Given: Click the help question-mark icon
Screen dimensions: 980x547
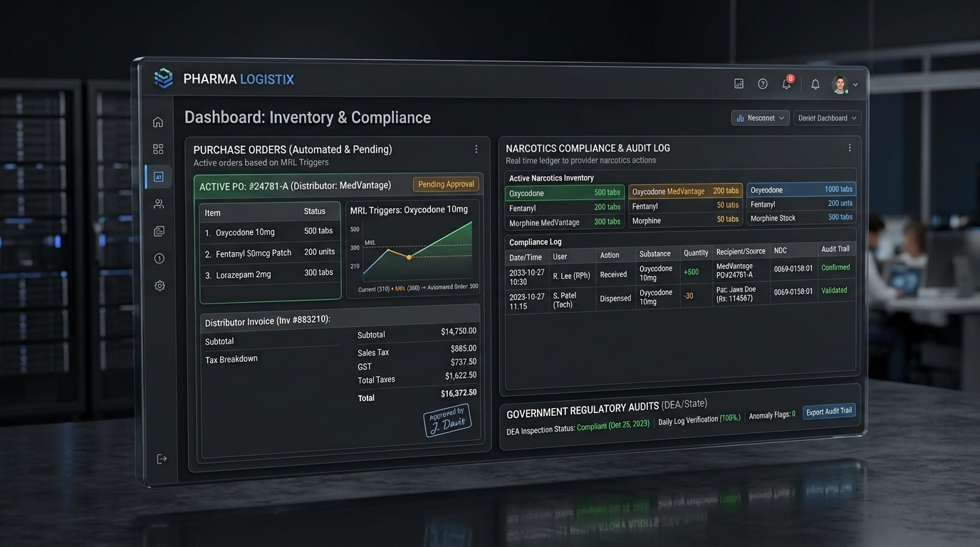Looking at the screenshot, I should pyautogui.click(x=763, y=83).
